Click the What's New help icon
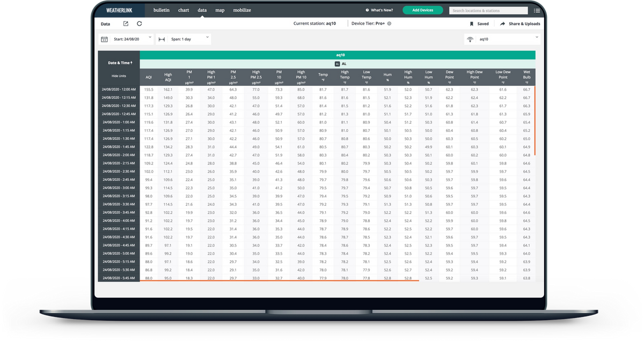 (x=367, y=10)
